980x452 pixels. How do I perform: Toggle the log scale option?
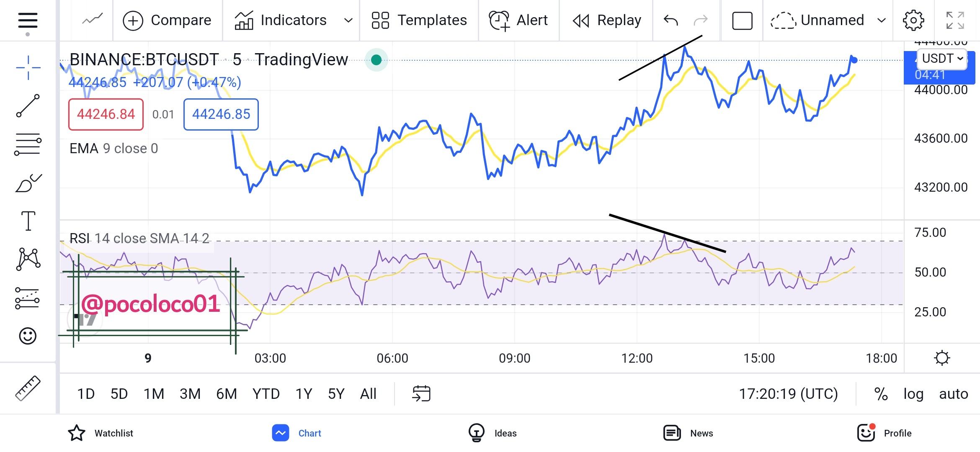point(913,394)
